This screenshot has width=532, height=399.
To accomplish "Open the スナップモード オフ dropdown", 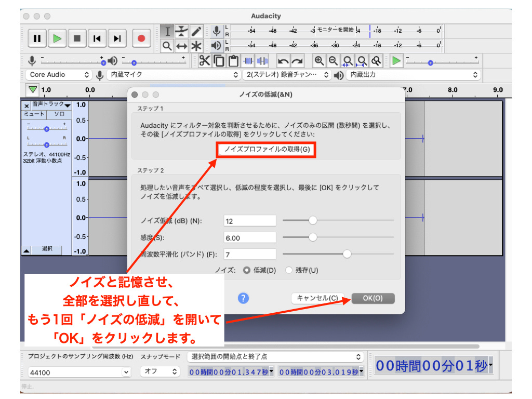I will [159, 371].
